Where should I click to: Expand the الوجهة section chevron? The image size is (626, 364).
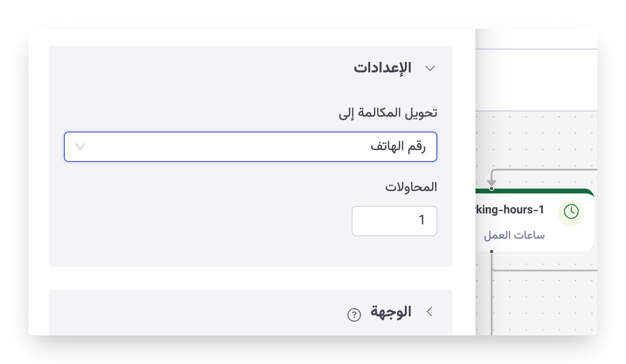pyautogui.click(x=430, y=312)
